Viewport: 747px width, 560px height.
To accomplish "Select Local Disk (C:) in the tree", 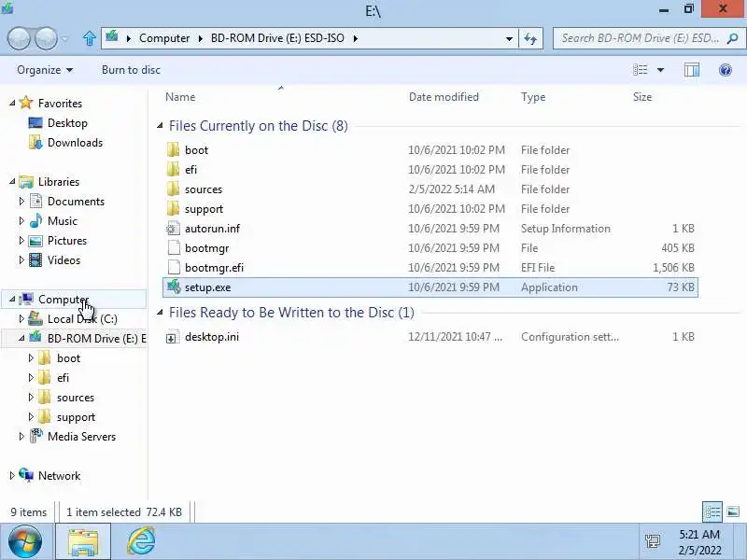I will [x=82, y=319].
